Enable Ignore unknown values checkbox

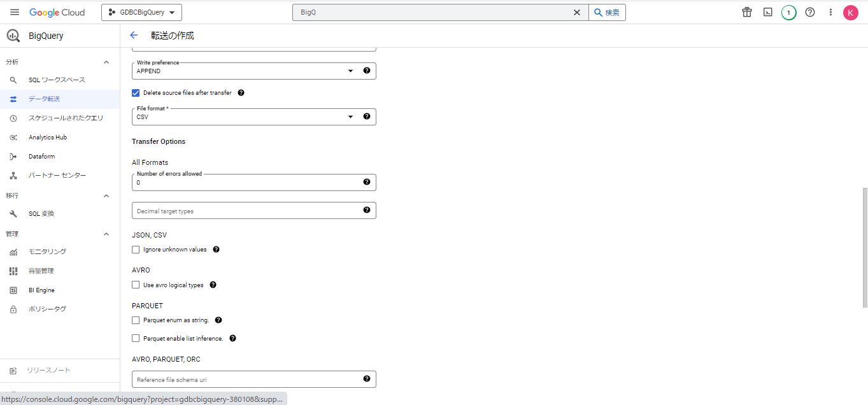click(x=136, y=250)
